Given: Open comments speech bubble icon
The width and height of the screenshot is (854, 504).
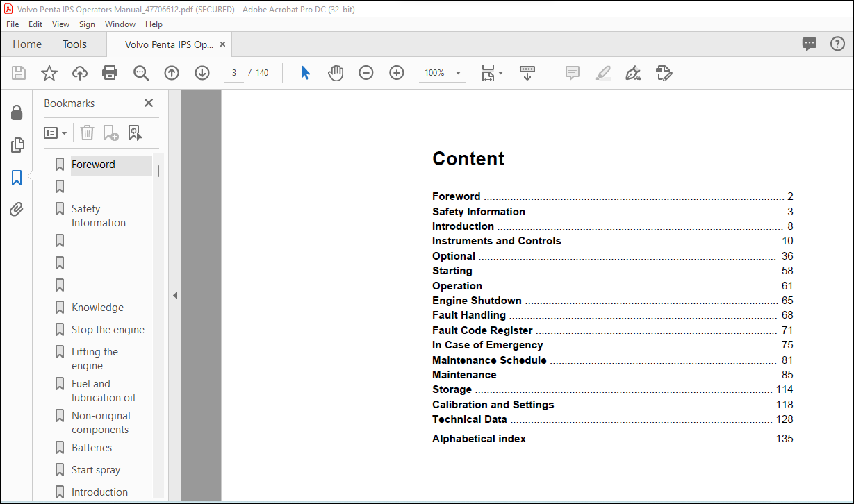Looking at the screenshot, I should 810,44.
